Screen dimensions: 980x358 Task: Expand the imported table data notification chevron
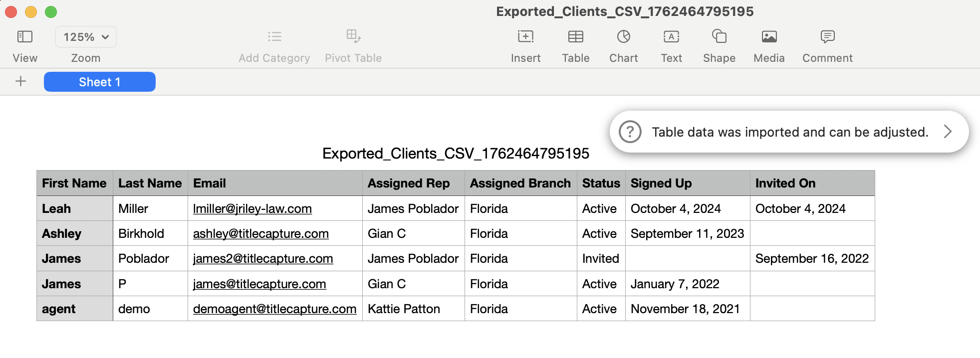click(x=948, y=132)
